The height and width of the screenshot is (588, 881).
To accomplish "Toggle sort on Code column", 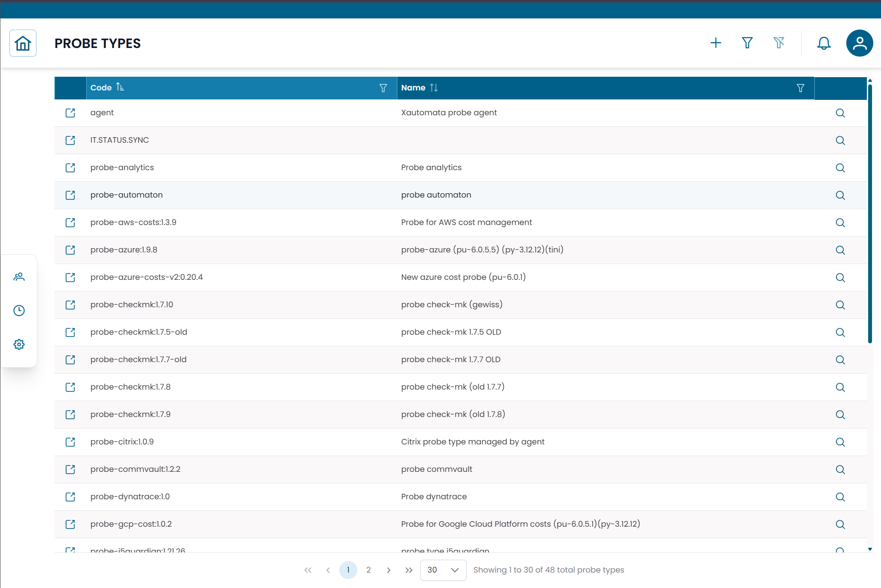I will [x=120, y=87].
